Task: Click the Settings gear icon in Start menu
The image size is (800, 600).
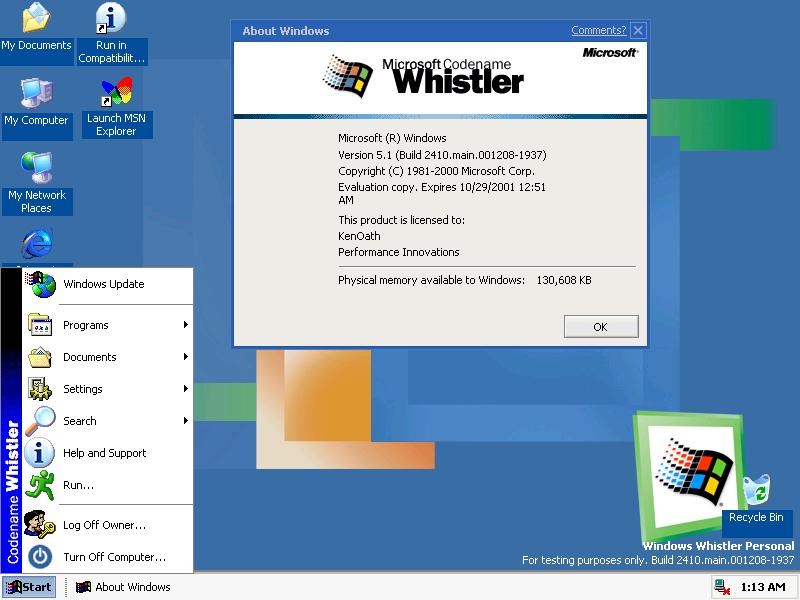Action: click(40, 389)
